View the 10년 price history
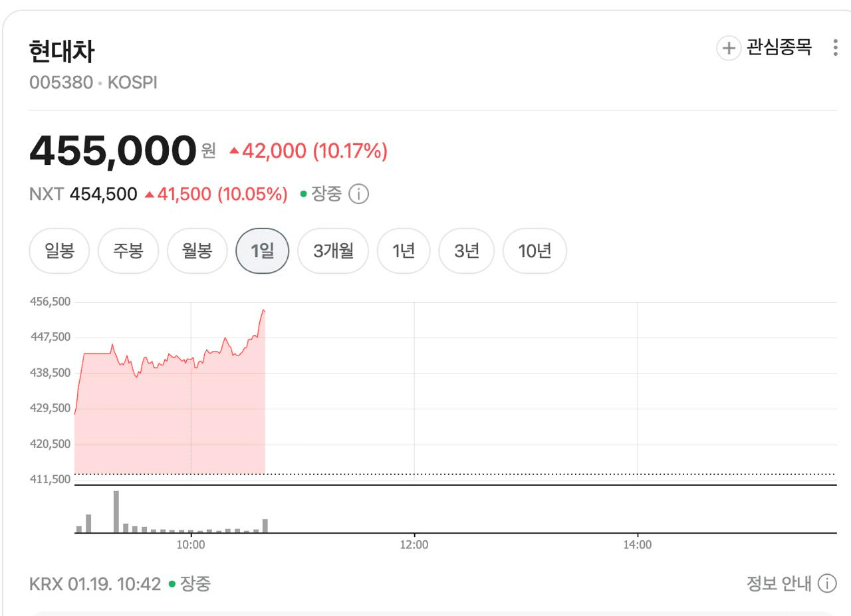 coord(535,251)
